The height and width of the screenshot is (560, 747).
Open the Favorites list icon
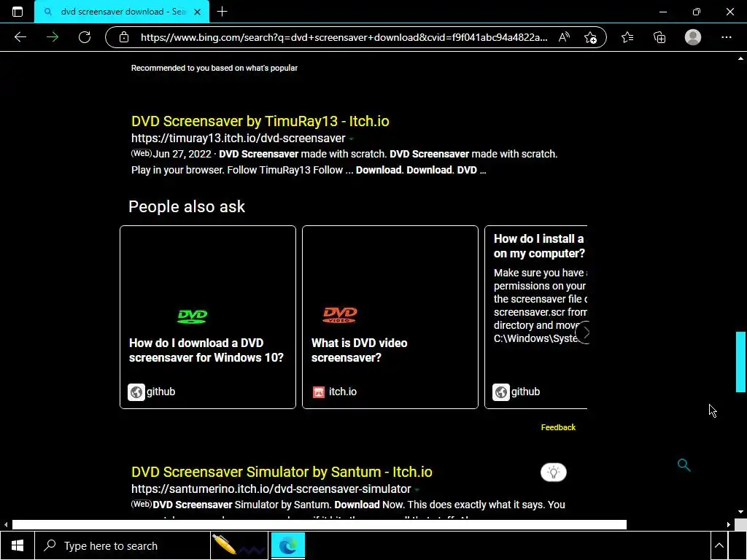coord(627,37)
